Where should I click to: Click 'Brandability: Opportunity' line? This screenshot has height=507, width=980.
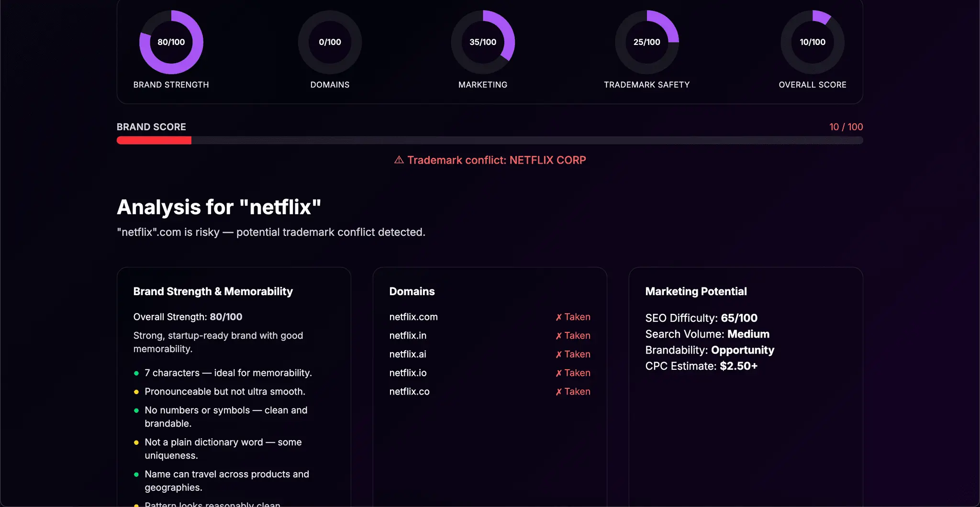pyautogui.click(x=710, y=350)
